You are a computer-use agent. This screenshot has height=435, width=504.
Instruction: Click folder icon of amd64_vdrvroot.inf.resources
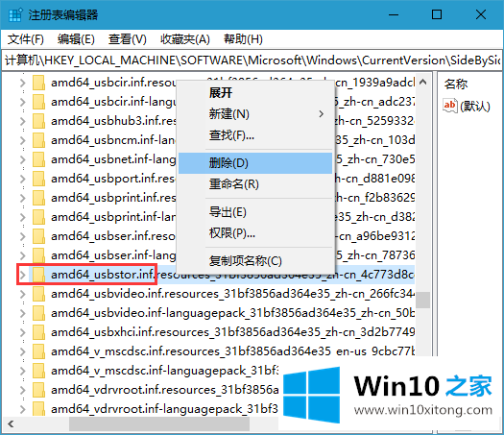click(38, 390)
